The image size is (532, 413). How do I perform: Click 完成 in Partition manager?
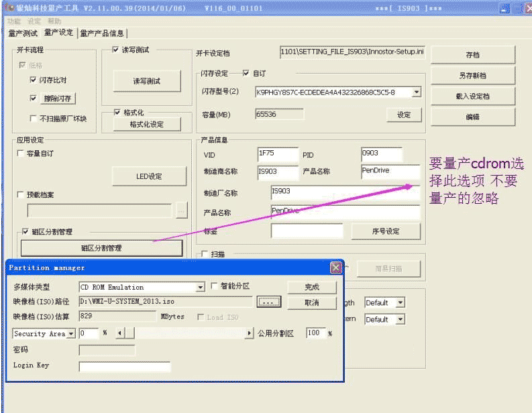click(312, 287)
